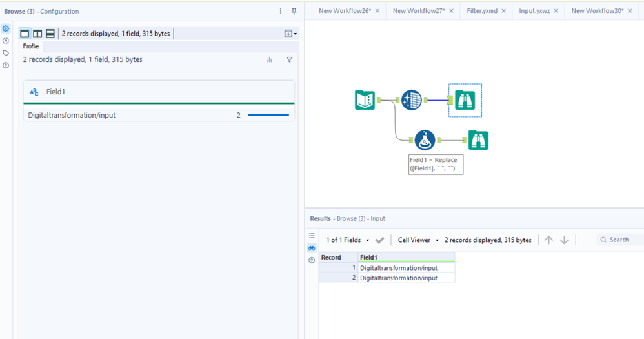Click the Record column header
The height and width of the screenshot is (339, 644).
[338, 257]
